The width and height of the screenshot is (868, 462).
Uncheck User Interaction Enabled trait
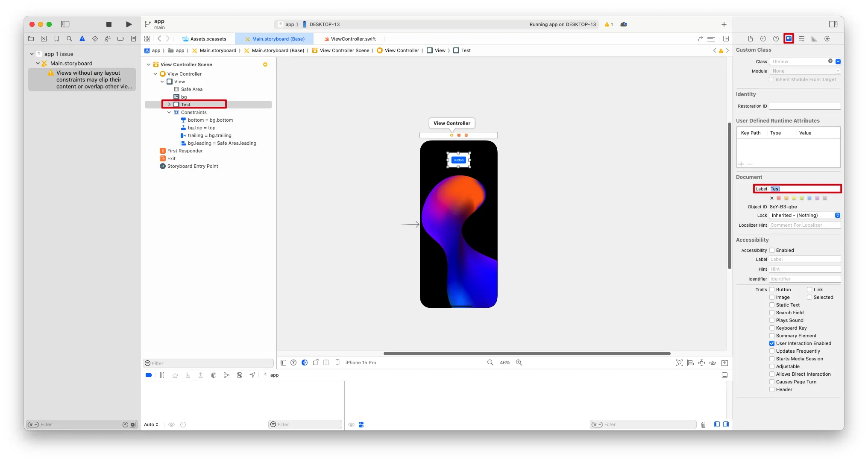772,343
